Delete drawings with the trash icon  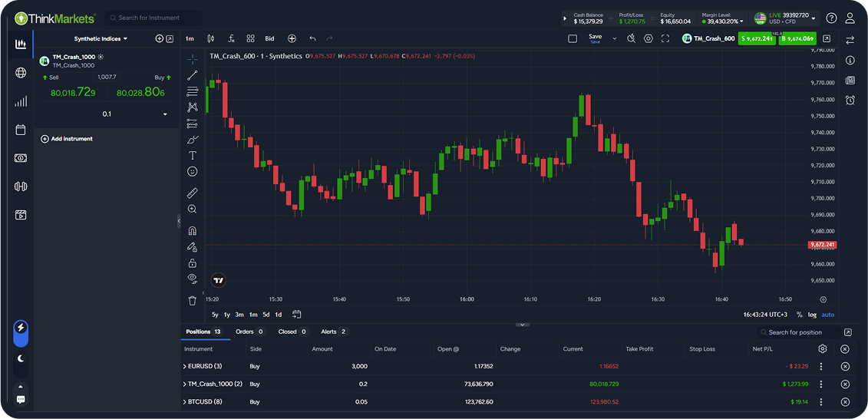click(193, 301)
